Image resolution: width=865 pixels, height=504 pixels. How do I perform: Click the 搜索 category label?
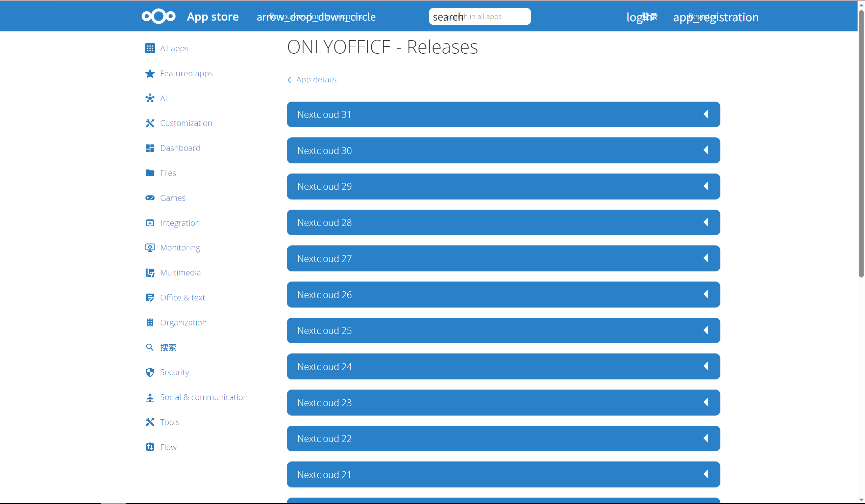click(x=168, y=347)
